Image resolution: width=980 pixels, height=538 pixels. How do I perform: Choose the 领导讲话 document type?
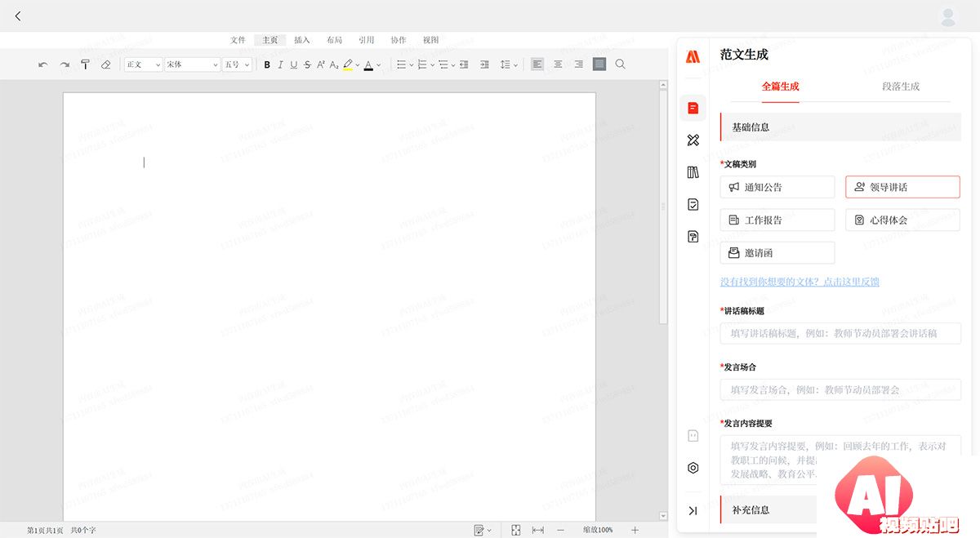coord(902,187)
